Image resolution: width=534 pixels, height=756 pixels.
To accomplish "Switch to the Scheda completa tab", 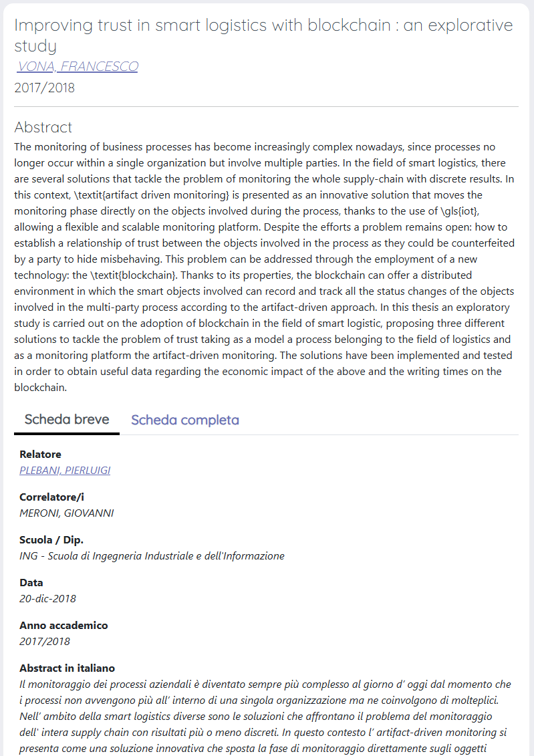I will pos(185,420).
